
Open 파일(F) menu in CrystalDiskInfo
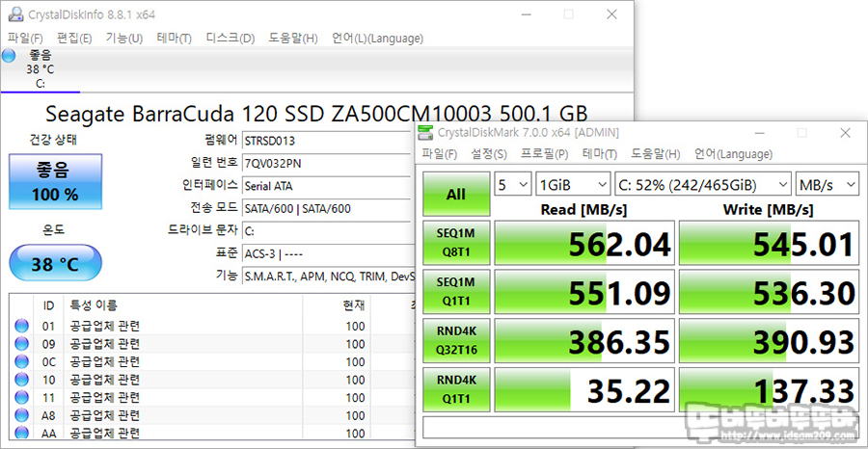(25, 39)
